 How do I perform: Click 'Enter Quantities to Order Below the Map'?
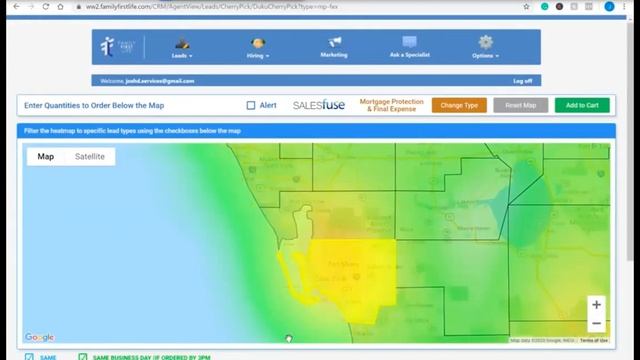pyautogui.click(x=94, y=105)
